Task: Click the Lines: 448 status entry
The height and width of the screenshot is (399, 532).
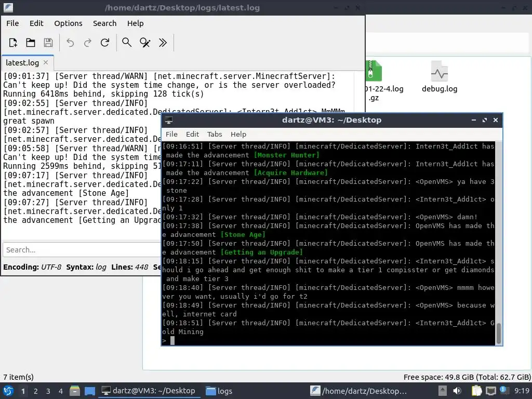Action: 129,267
